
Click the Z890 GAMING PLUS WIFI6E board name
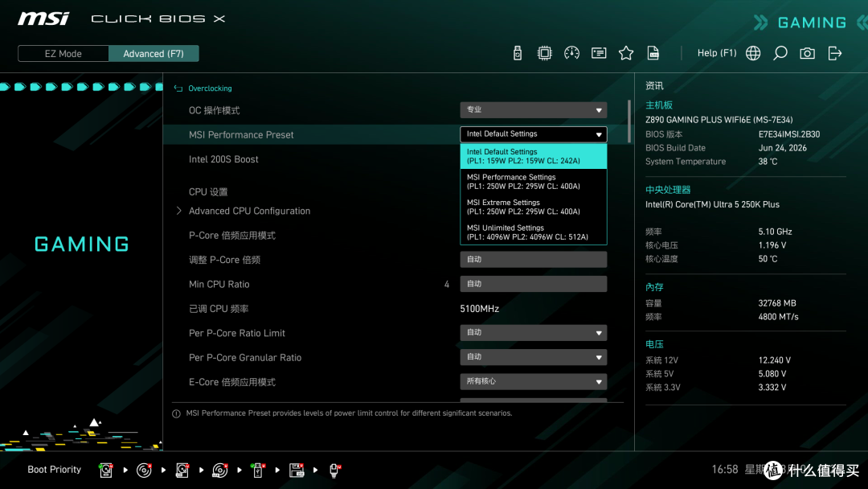(719, 120)
